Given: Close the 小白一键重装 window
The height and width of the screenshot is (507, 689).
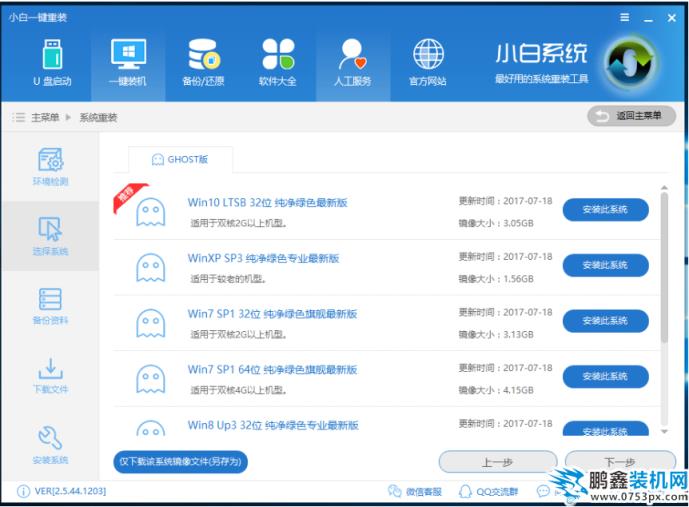Looking at the screenshot, I should (671, 18).
